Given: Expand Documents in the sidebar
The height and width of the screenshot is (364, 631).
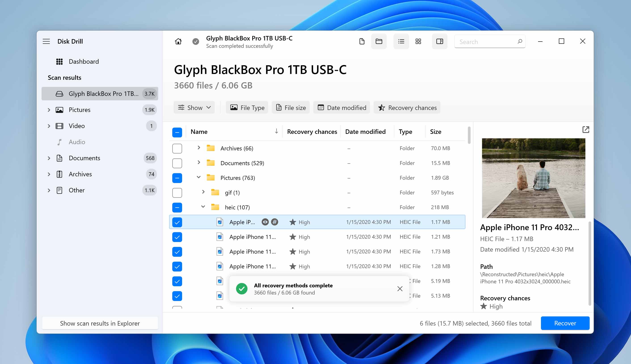Looking at the screenshot, I should (x=49, y=158).
